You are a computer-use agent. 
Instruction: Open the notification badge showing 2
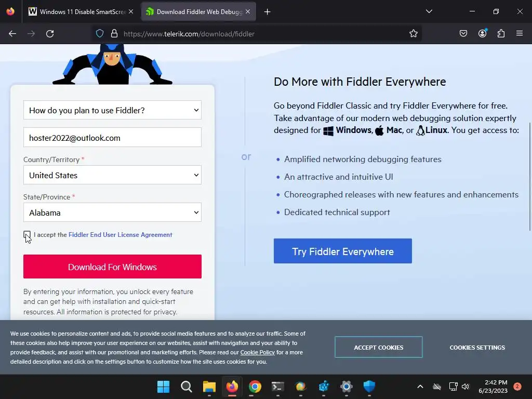click(517, 386)
